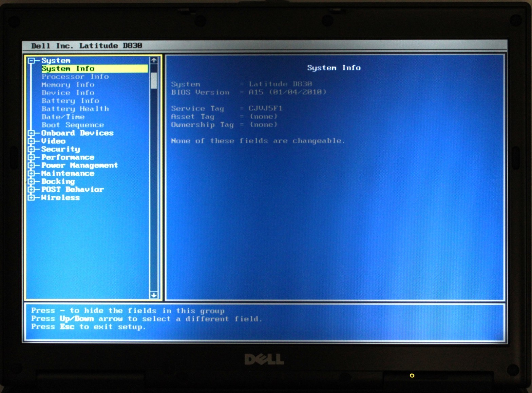Select the Docking label
Image resolution: width=532 pixels, height=393 pixels.
[58, 181]
